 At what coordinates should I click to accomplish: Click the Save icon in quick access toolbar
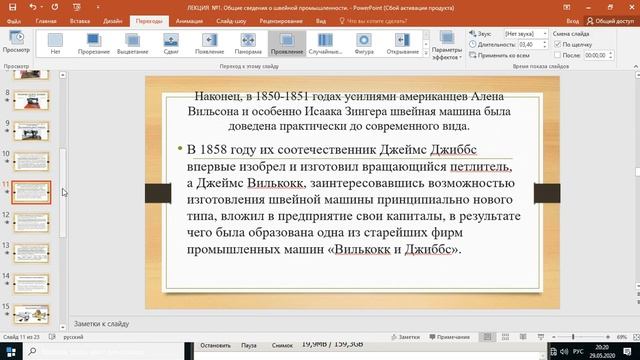point(13,7)
